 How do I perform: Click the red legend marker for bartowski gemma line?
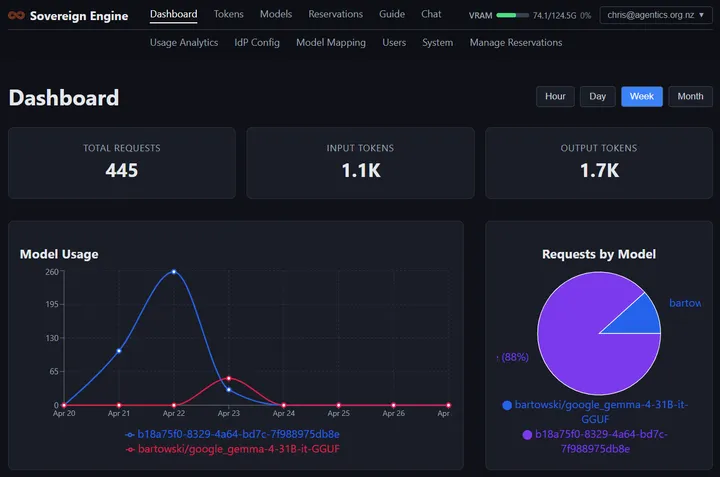[130, 449]
